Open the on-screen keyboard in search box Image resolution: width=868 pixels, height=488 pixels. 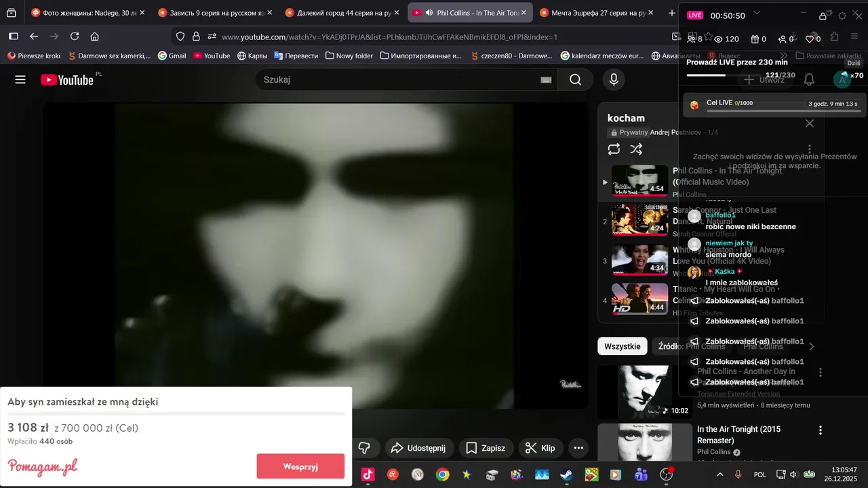(546, 80)
